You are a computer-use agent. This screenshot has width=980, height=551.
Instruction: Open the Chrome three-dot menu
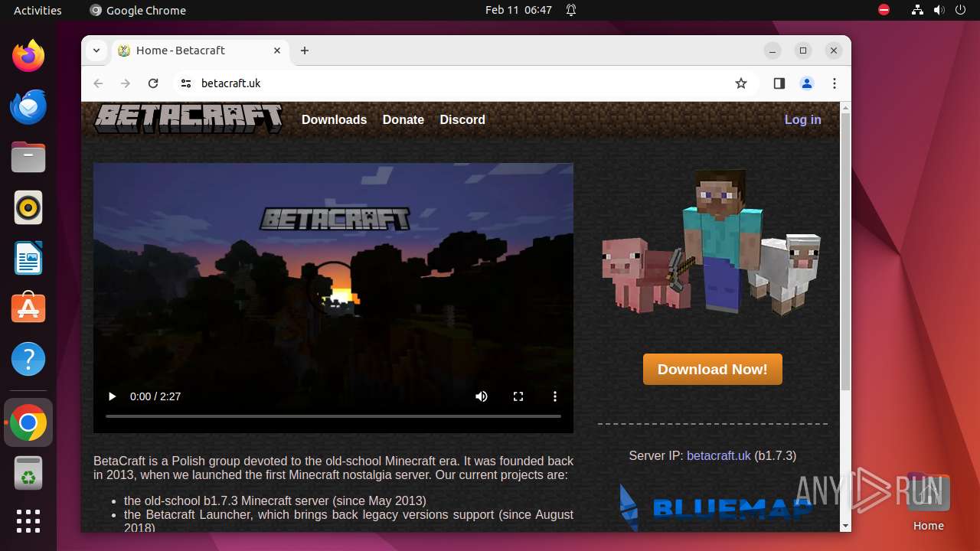point(835,83)
